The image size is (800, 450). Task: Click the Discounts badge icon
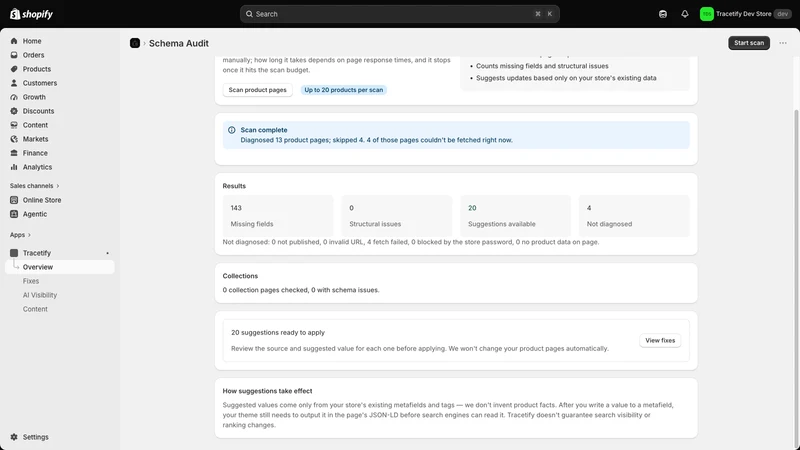14,111
